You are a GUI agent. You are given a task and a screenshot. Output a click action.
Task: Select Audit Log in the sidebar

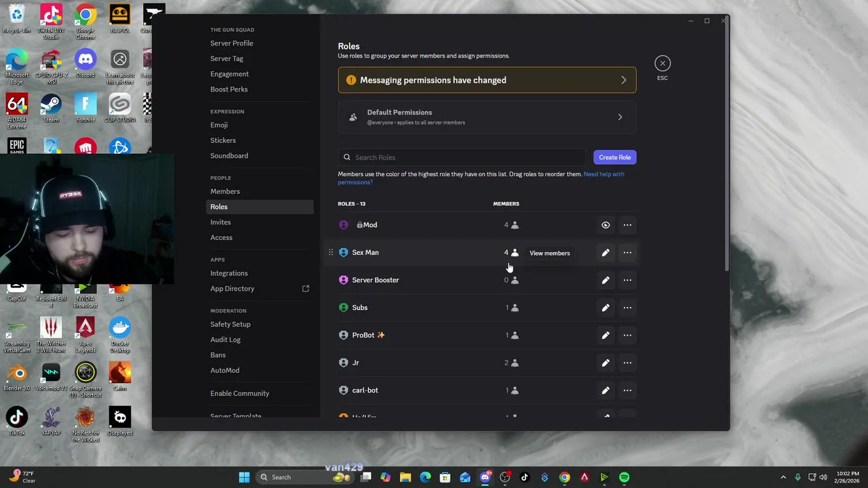[x=225, y=340]
